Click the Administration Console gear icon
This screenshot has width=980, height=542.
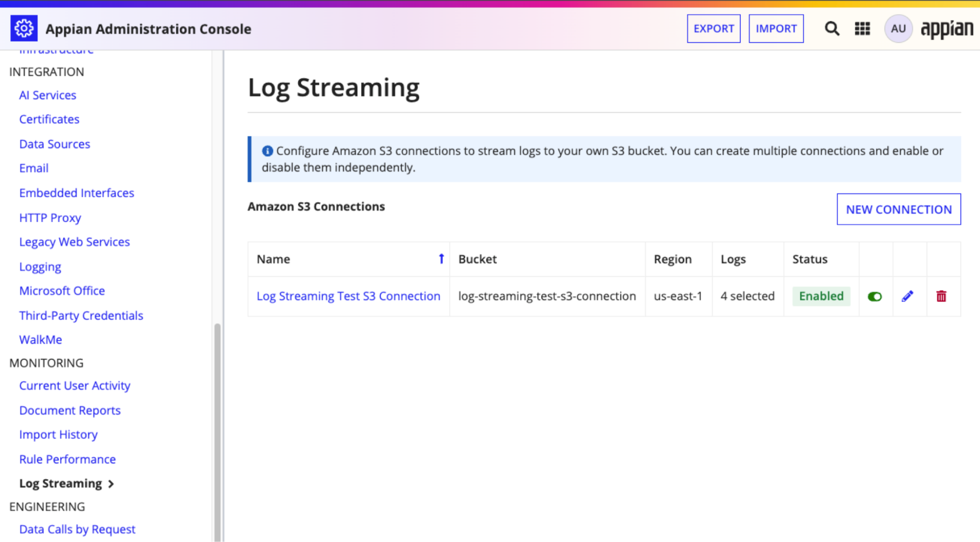tap(24, 28)
